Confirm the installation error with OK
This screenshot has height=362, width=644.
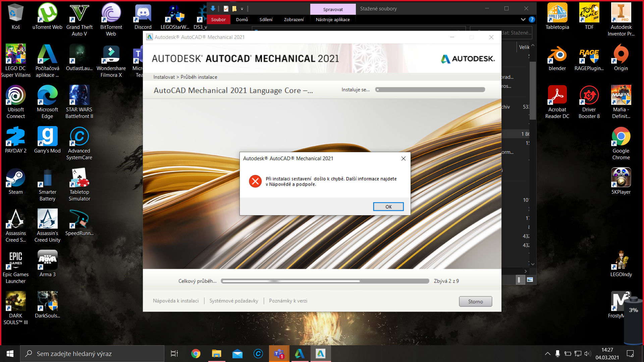pyautogui.click(x=388, y=206)
